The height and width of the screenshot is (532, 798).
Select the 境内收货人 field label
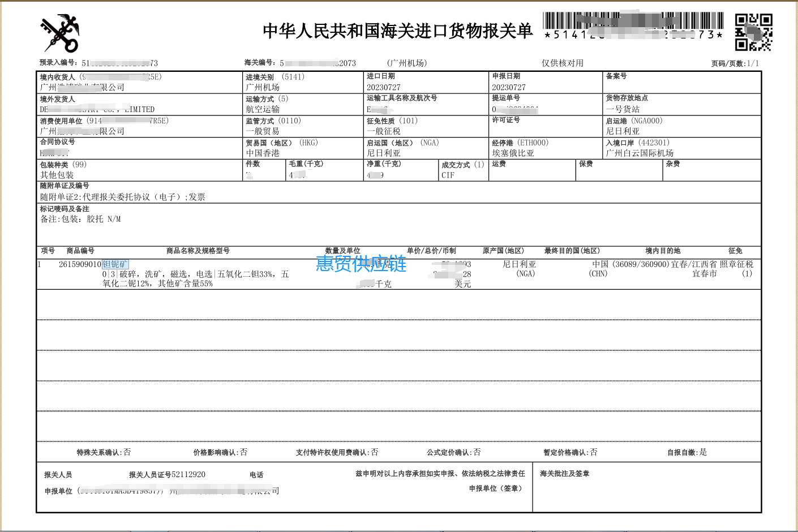click(57, 77)
